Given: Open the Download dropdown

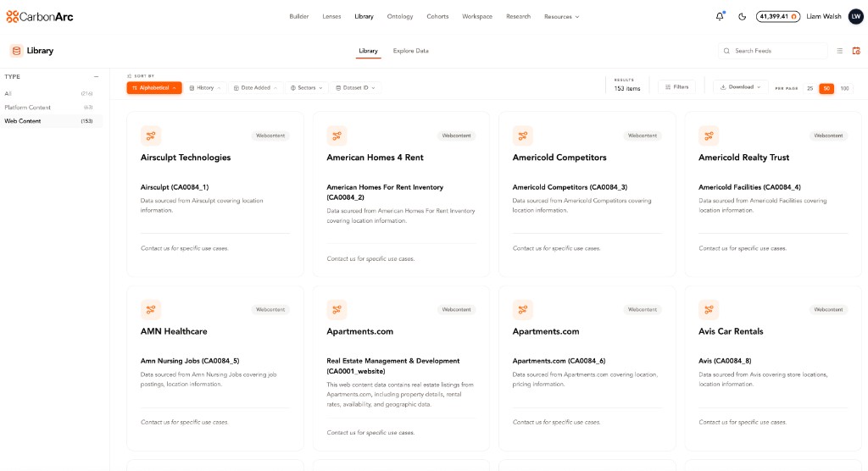Looking at the screenshot, I should tap(740, 87).
